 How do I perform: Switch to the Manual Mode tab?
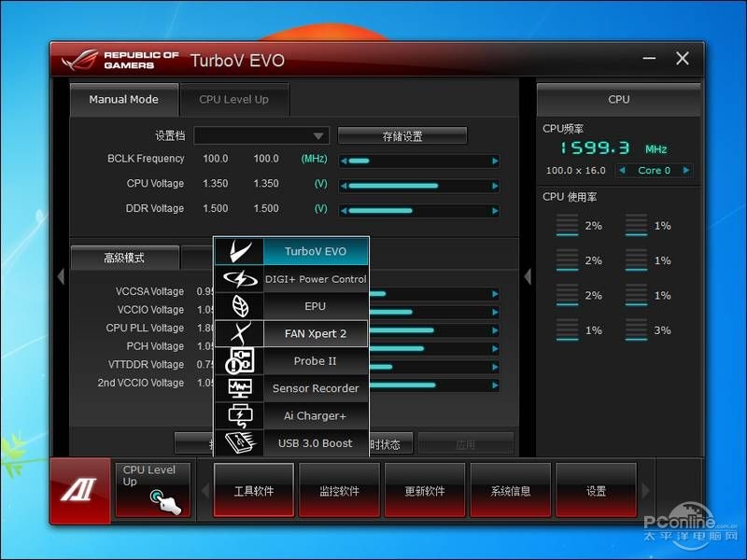(124, 99)
